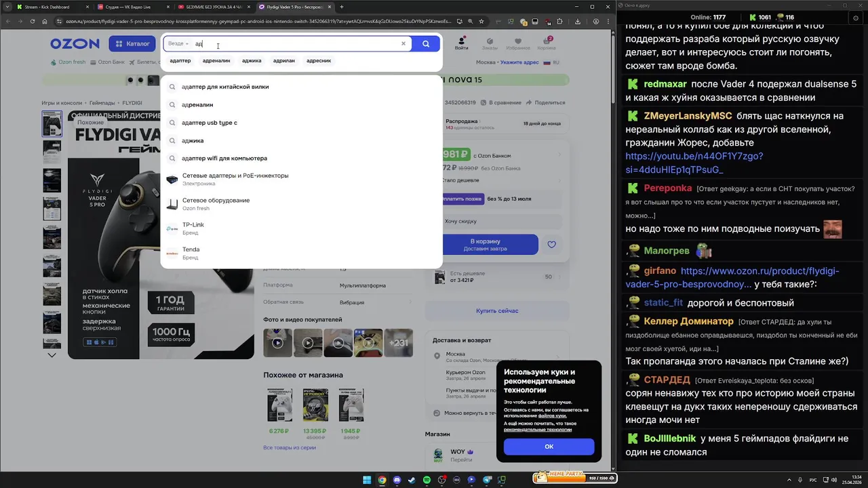Image resolution: width=868 pixels, height=488 pixels.
Task: Open the Все товары из серии link
Action: [x=290, y=447]
